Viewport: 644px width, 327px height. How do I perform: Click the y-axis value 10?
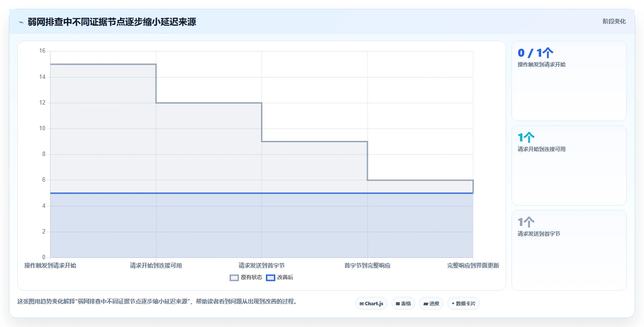pyautogui.click(x=43, y=128)
